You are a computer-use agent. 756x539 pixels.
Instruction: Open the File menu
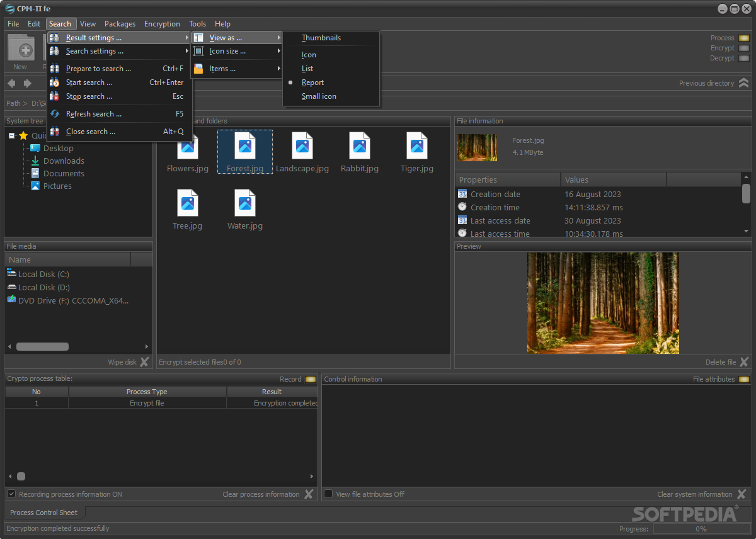pos(13,24)
